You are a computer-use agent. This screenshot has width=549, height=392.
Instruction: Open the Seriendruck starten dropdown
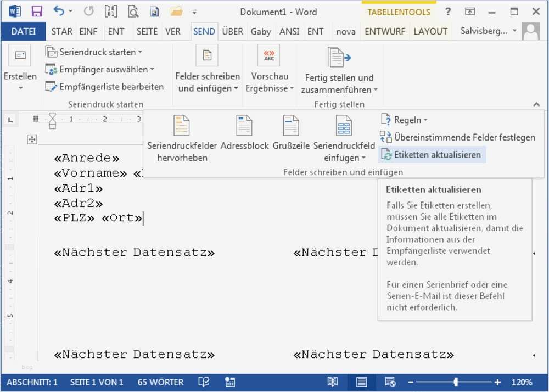[94, 52]
